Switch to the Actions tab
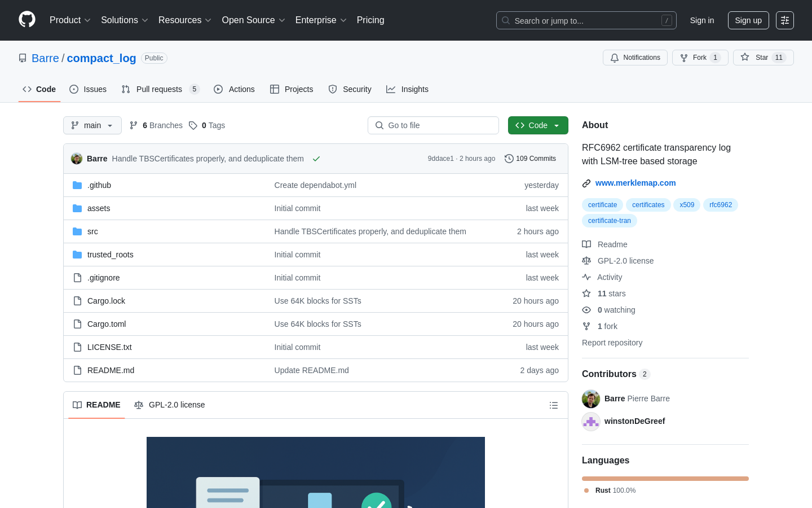Viewport: 812px width, 508px height. point(234,89)
